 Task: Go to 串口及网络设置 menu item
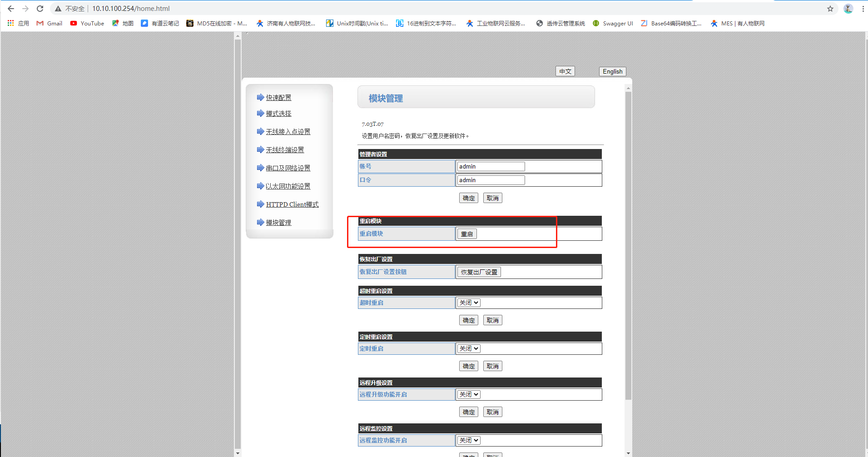point(288,168)
